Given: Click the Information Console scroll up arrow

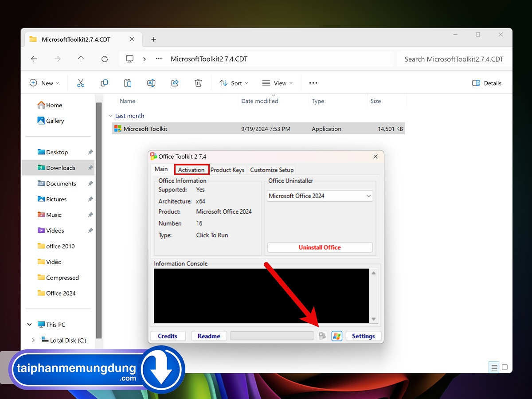Looking at the screenshot, I should (374, 273).
